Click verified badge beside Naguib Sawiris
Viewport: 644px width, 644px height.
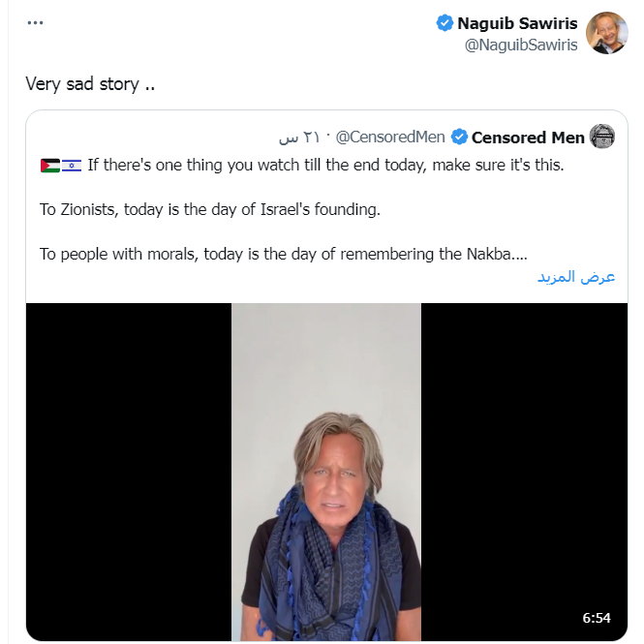(445, 24)
